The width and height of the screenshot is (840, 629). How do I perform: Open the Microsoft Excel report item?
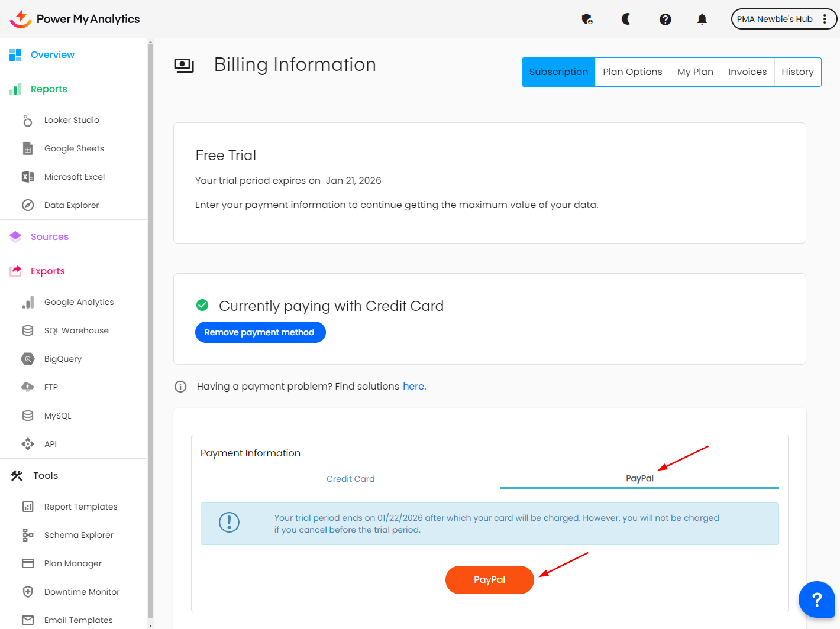pyautogui.click(x=74, y=177)
